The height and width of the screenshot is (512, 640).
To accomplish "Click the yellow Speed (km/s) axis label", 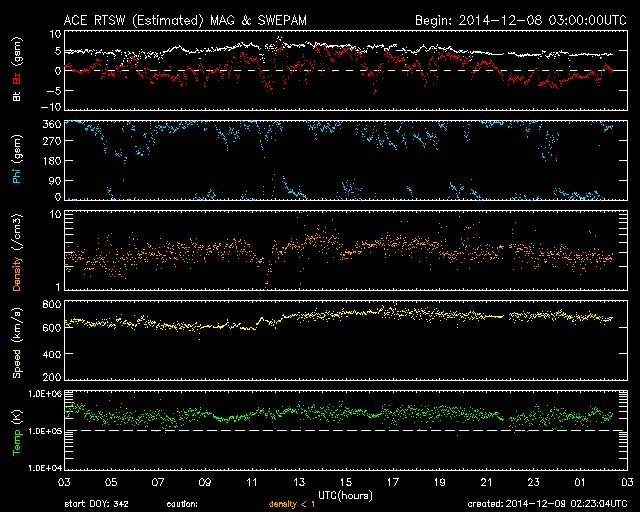I will [16, 341].
